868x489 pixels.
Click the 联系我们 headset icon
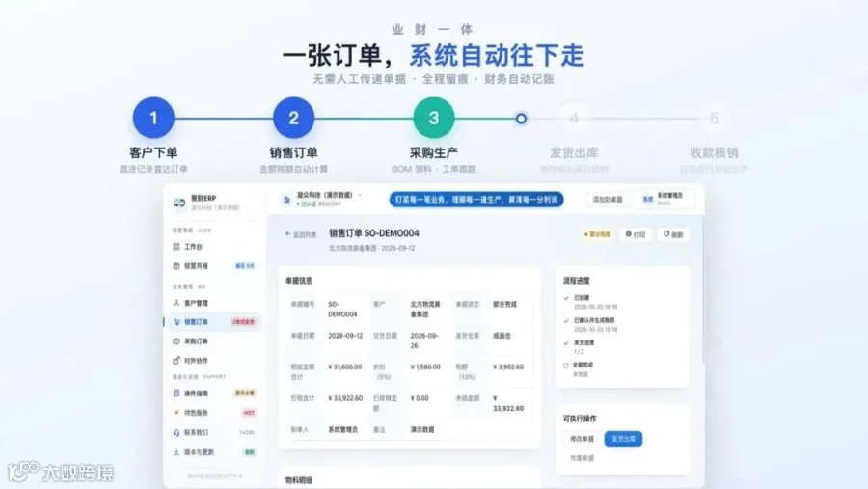[176, 432]
